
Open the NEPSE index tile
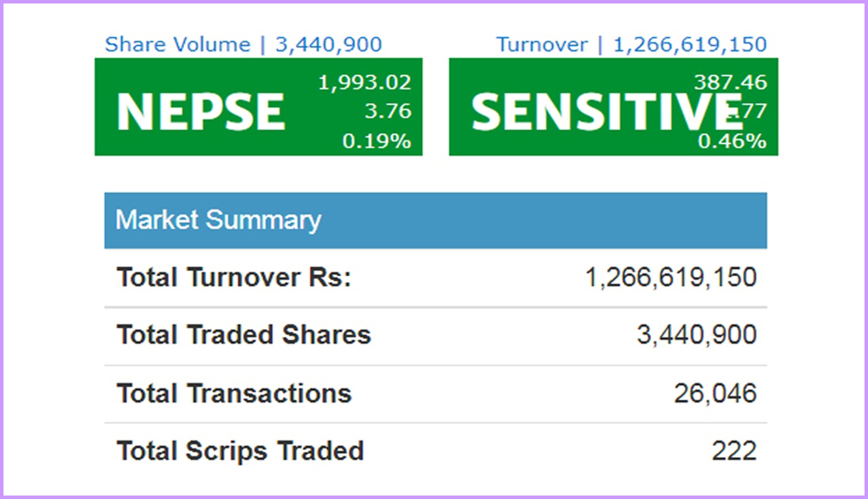201,110
